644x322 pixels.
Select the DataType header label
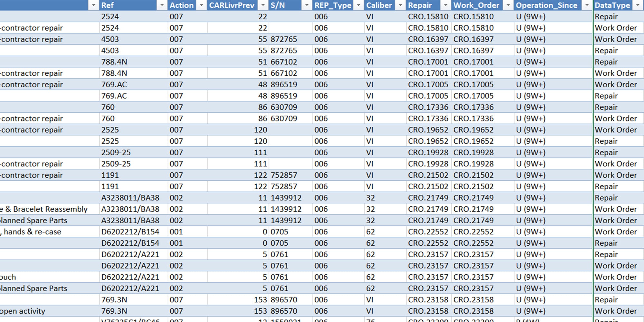612,5
